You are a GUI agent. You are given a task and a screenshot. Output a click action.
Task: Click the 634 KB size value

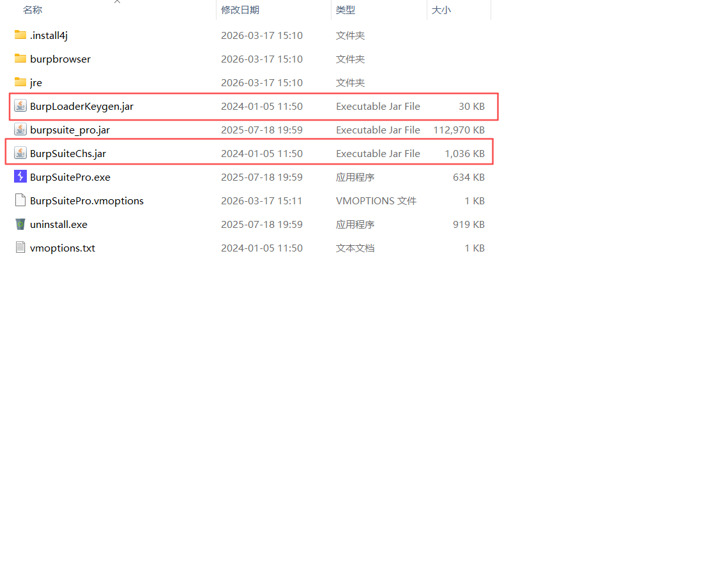(x=468, y=177)
